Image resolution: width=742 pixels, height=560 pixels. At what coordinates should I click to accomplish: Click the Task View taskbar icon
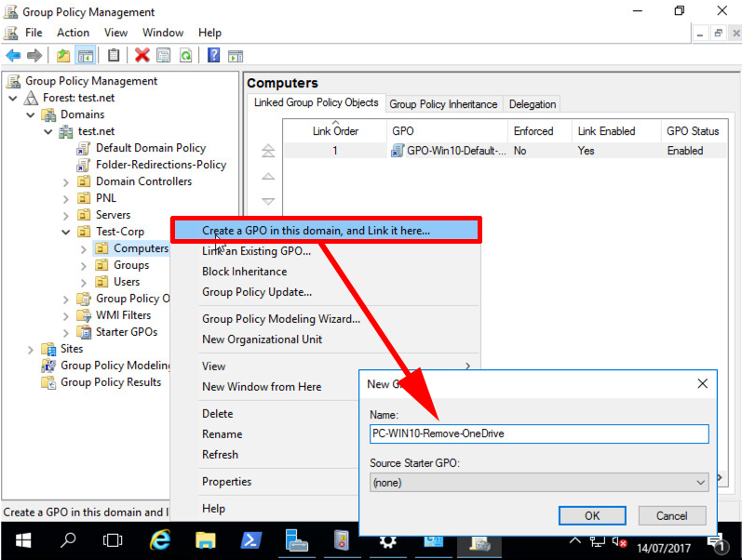(x=113, y=540)
